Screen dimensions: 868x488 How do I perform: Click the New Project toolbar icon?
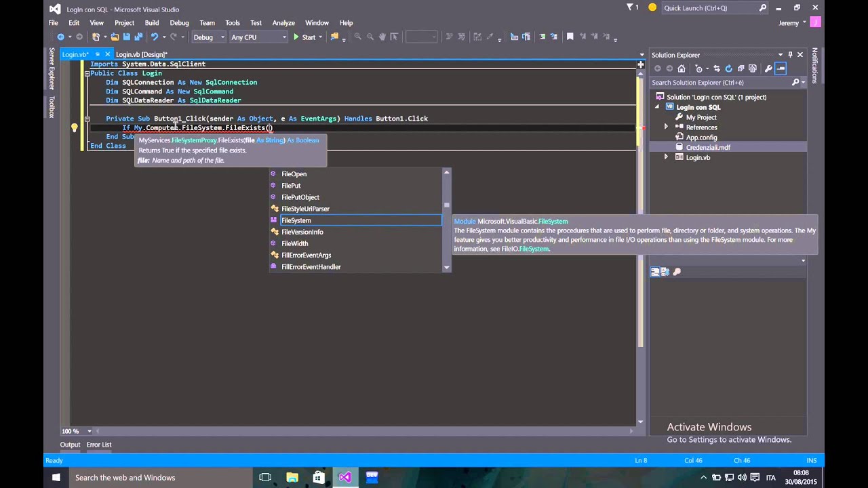(96, 37)
